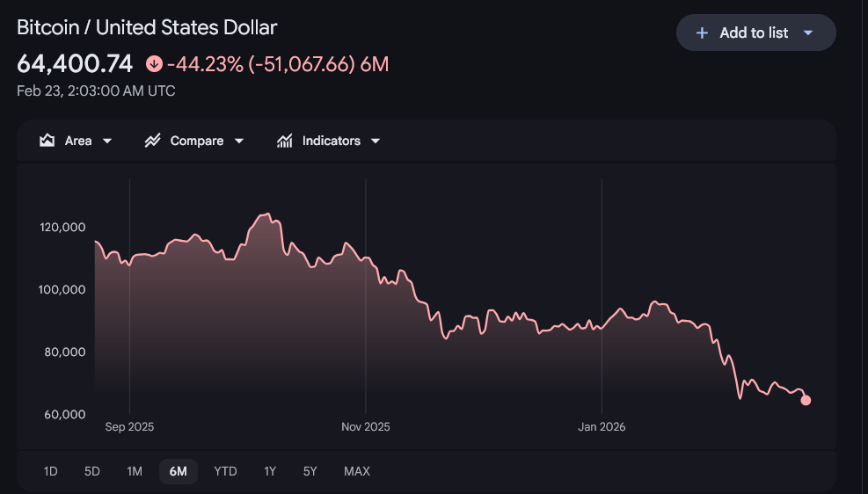This screenshot has width=868, height=494.
Task: Click the 64,400.74 price value
Action: pyautogui.click(x=75, y=64)
